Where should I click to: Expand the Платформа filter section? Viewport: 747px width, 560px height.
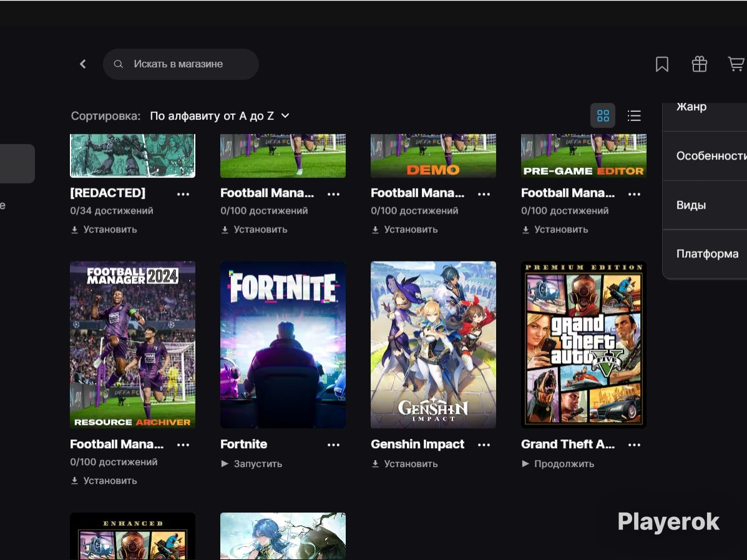click(x=705, y=253)
